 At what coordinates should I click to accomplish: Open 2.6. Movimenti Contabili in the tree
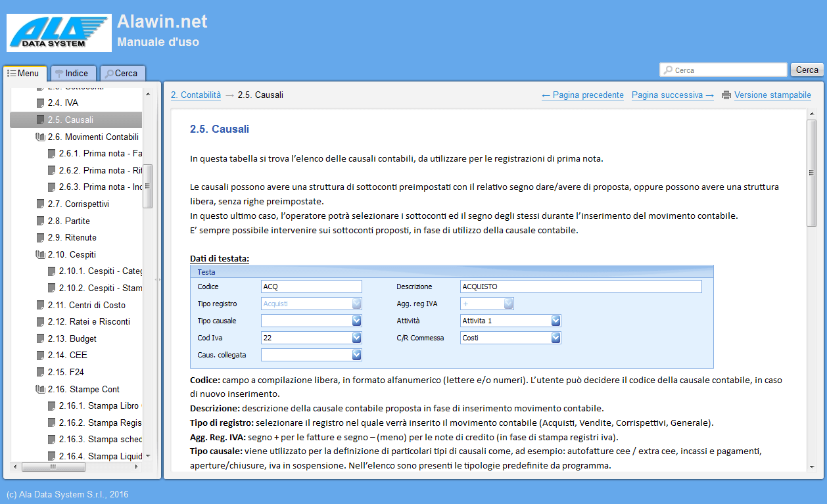click(93, 137)
